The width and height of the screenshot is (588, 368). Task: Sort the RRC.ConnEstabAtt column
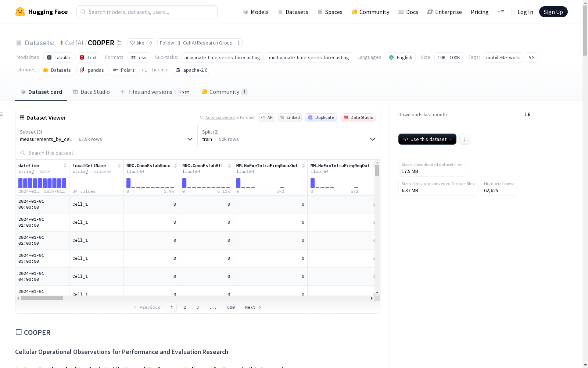[x=229, y=166]
